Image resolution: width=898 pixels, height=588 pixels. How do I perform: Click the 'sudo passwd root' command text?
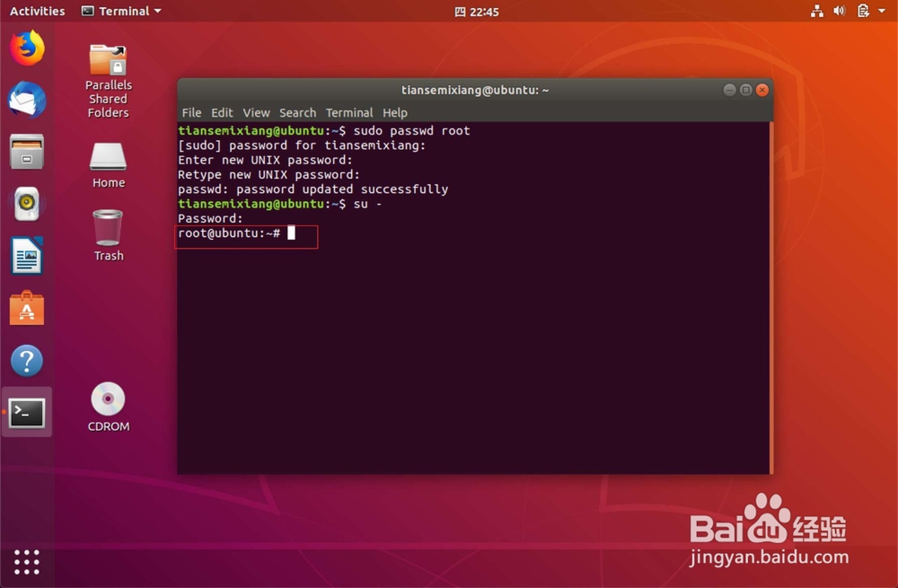(411, 130)
